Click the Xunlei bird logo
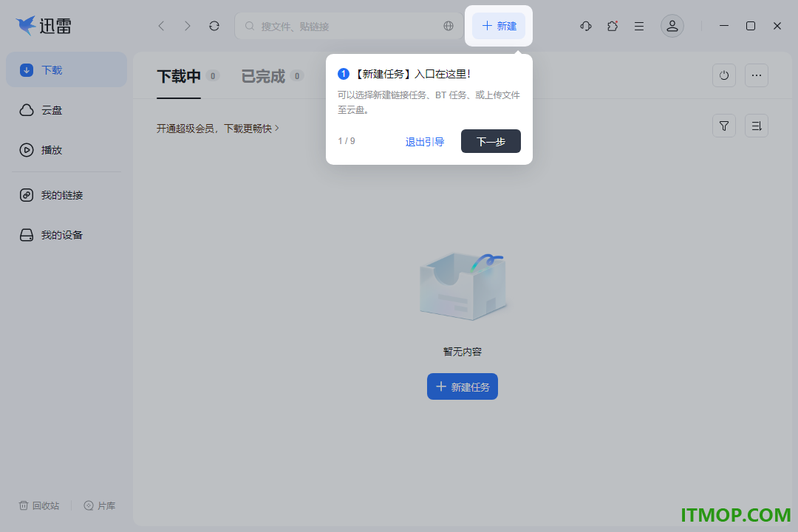The height and width of the screenshot is (532, 798). coord(26,25)
